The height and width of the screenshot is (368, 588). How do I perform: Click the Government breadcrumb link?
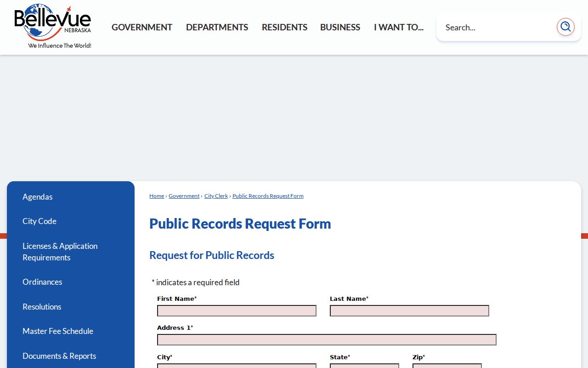(184, 196)
